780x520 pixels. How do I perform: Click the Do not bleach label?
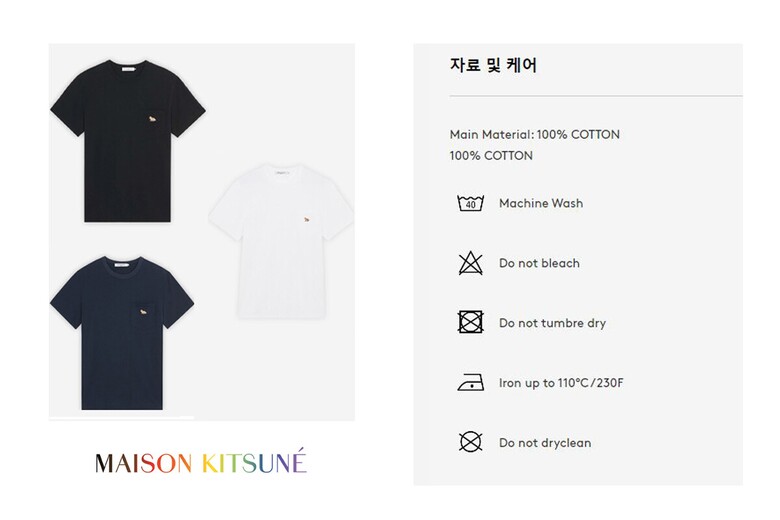pyautogui.click(x=539, y=263)
